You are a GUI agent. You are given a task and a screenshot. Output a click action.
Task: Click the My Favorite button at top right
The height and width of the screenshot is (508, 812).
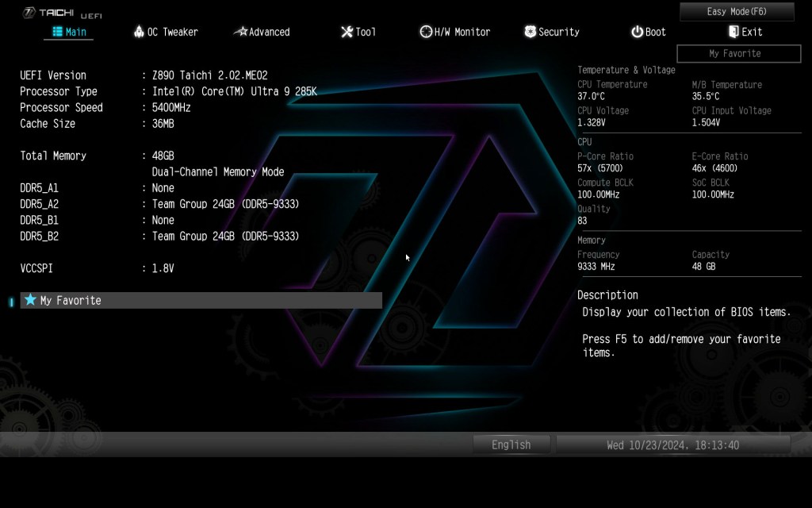coord(738,54)
